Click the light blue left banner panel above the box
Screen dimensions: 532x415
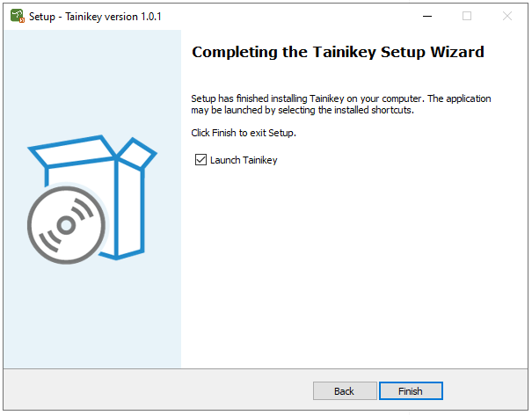point(92,79)
